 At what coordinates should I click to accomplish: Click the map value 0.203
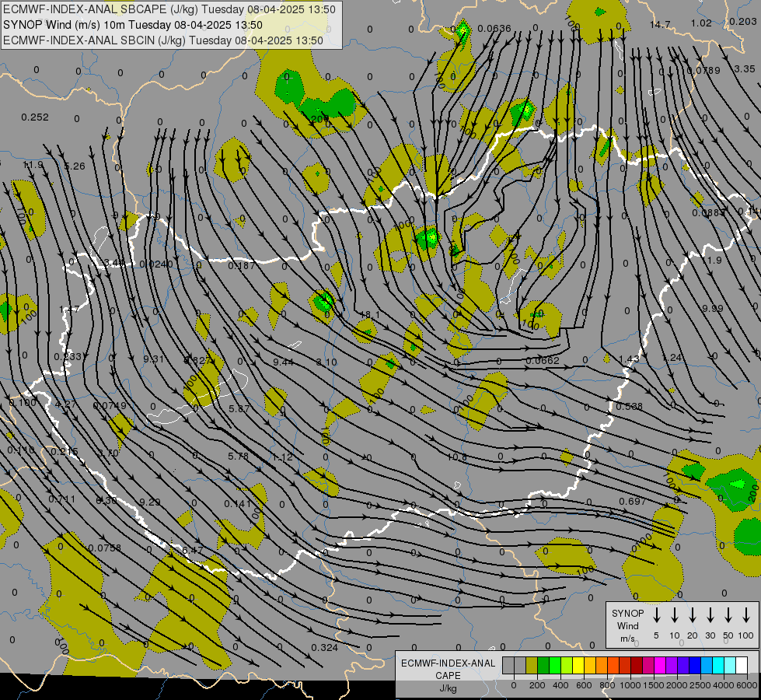(x=742, y=21)
